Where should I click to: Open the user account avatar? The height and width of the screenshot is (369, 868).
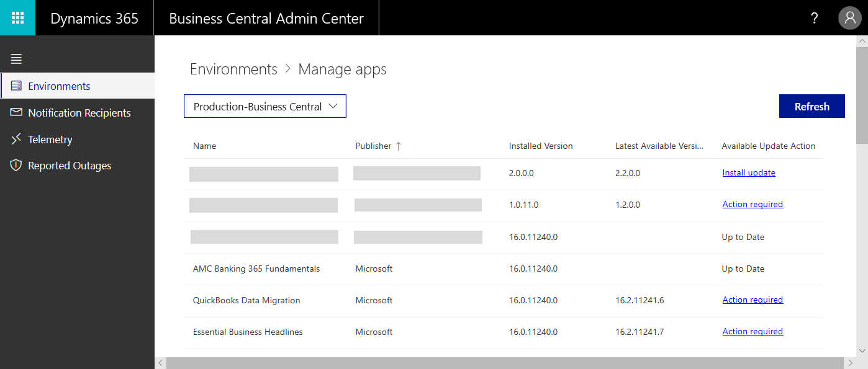tap(850, 18)
